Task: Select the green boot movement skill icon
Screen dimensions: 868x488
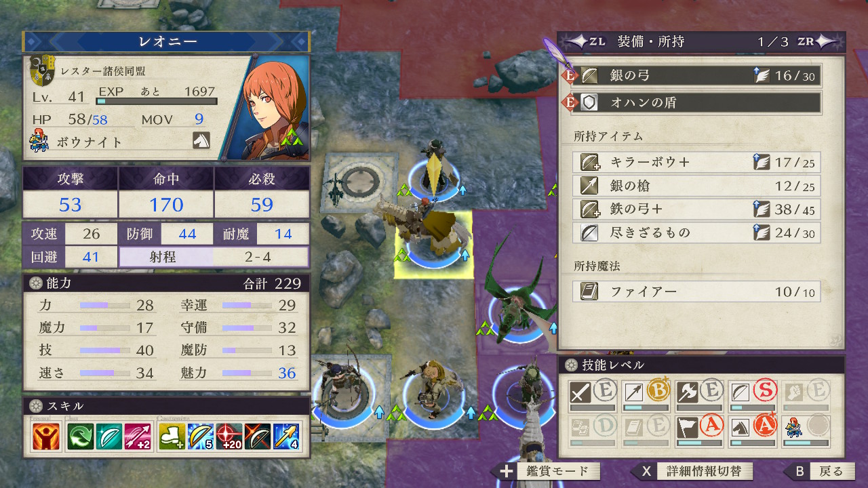Action: click(x=171, y=436)
